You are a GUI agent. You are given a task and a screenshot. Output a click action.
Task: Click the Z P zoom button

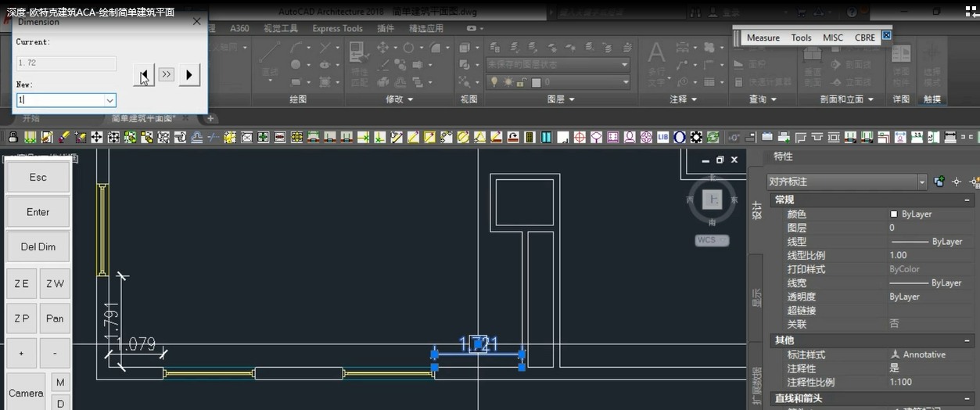click(21, 318)
